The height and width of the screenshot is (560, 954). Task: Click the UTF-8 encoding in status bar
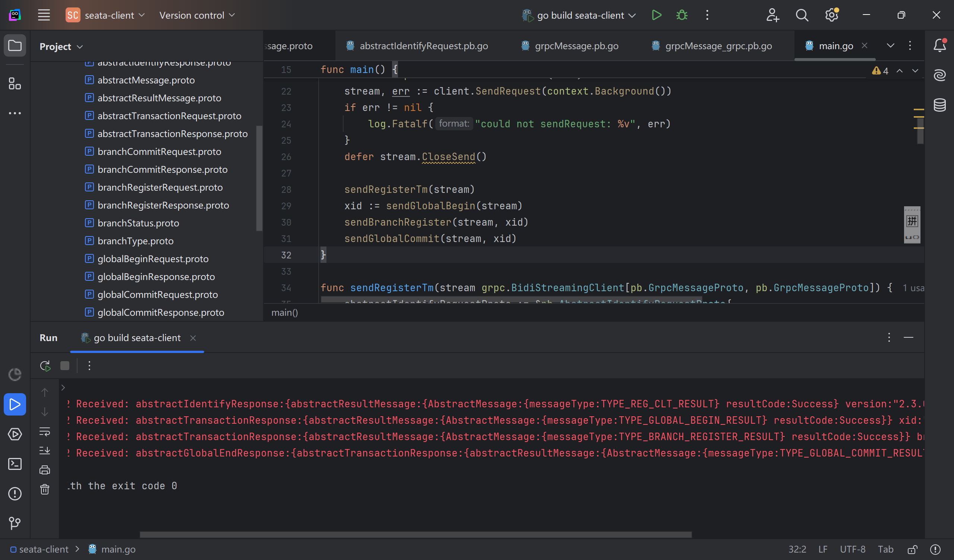point(853,549)
